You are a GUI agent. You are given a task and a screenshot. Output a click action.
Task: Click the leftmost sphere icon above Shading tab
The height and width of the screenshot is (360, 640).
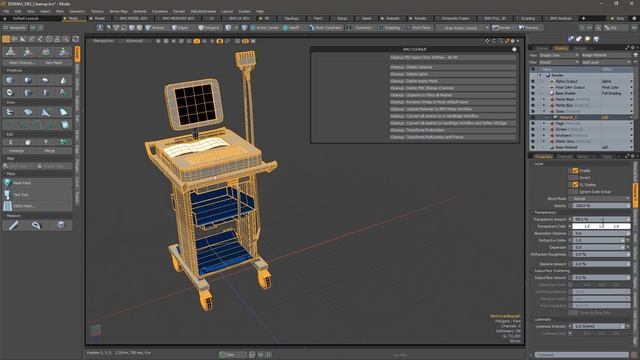pos(571,39)
